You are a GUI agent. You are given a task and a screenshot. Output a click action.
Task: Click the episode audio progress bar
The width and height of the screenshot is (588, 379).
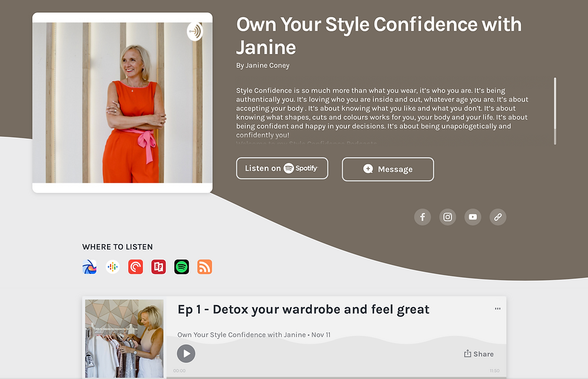coord(336,377)
